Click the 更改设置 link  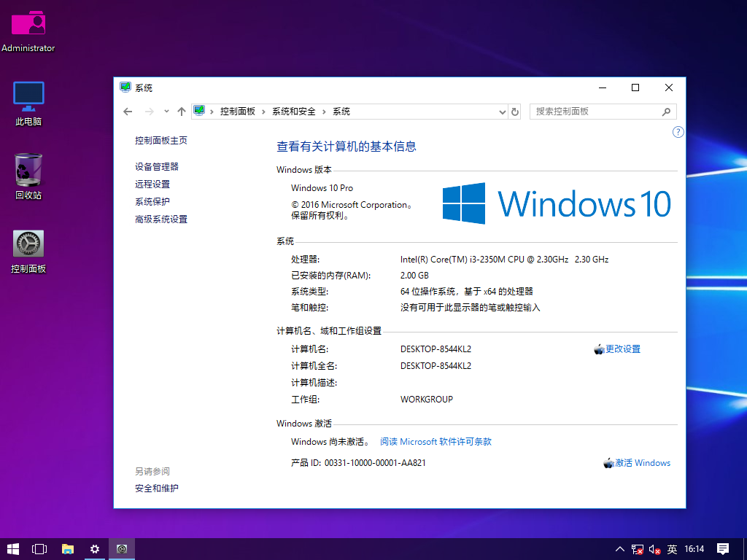click(622, 349)
